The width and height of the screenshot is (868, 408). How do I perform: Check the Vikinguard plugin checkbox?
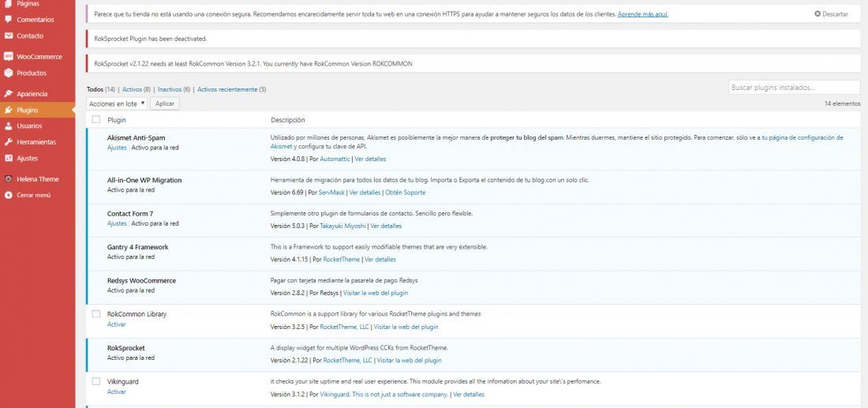coord(96,381)
